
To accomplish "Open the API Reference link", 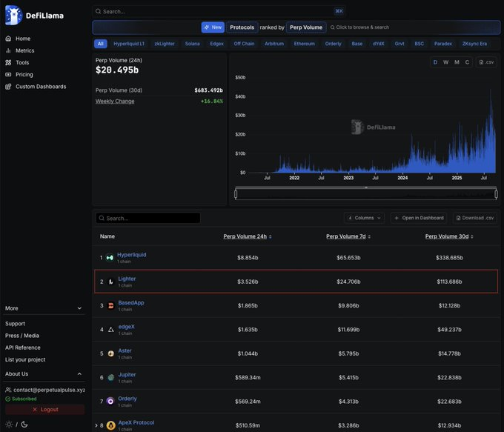I will click(x=23, y=348).
